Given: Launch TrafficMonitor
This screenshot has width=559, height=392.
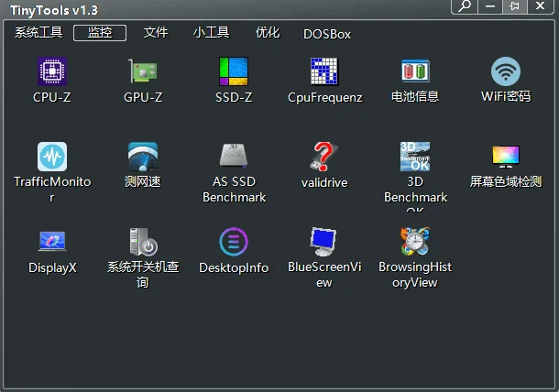Looking at the screenshot, I should tap(52, 158).
